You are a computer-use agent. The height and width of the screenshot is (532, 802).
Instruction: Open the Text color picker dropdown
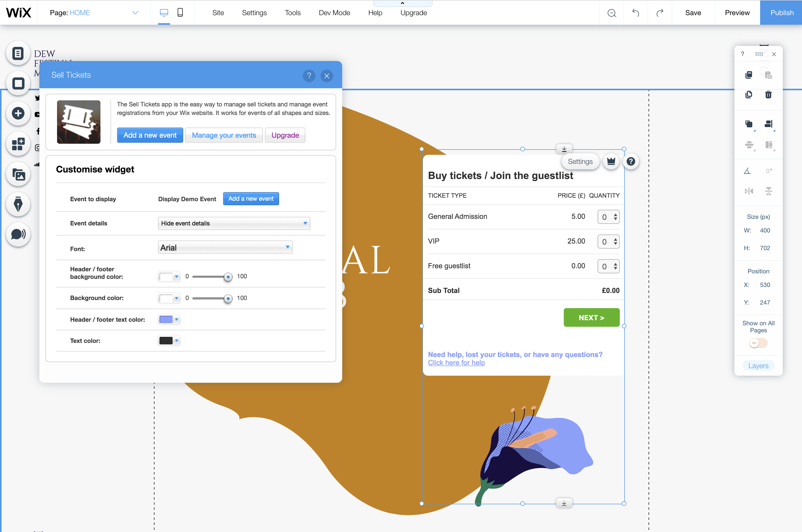click(169, 341)
